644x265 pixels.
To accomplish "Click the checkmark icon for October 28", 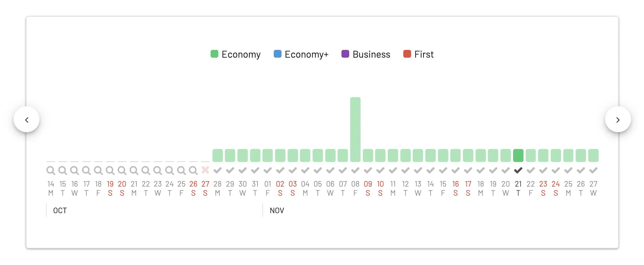I will point(217,170).
